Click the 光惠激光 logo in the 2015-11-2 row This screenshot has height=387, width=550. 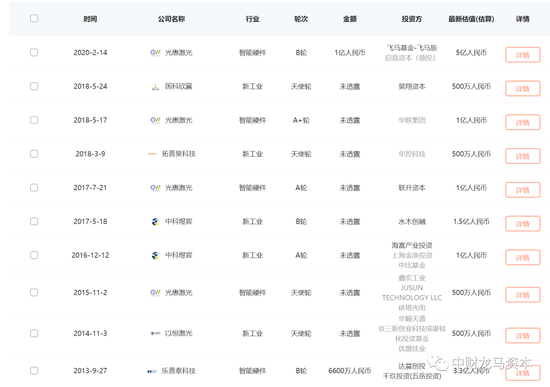pos(155,293)
